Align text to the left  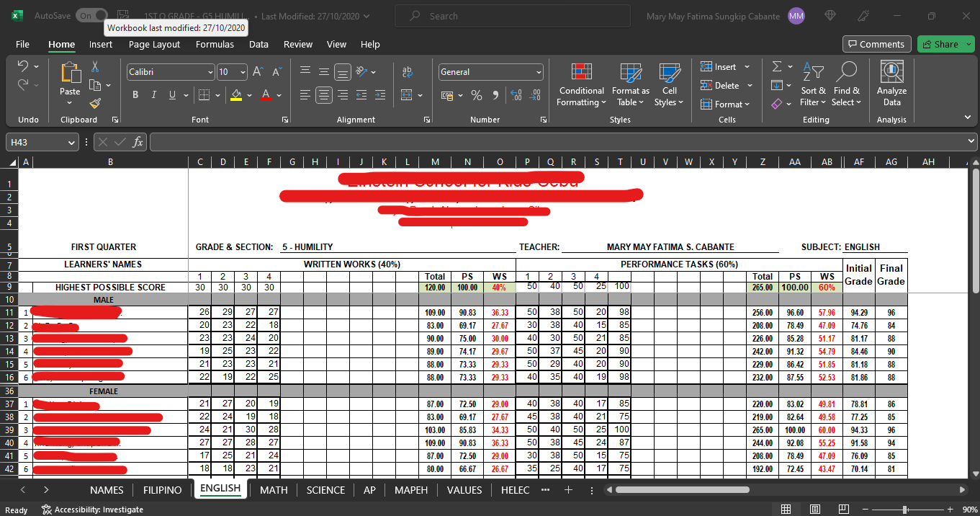tap(305, 95)
